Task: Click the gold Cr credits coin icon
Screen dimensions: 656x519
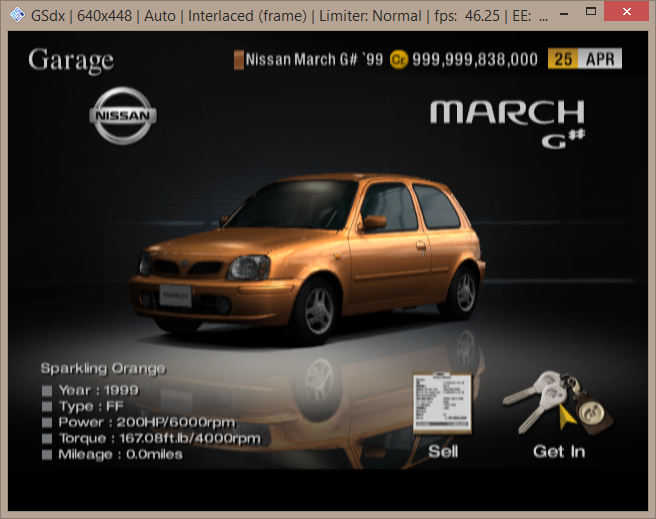Action: tap(399, 60)
